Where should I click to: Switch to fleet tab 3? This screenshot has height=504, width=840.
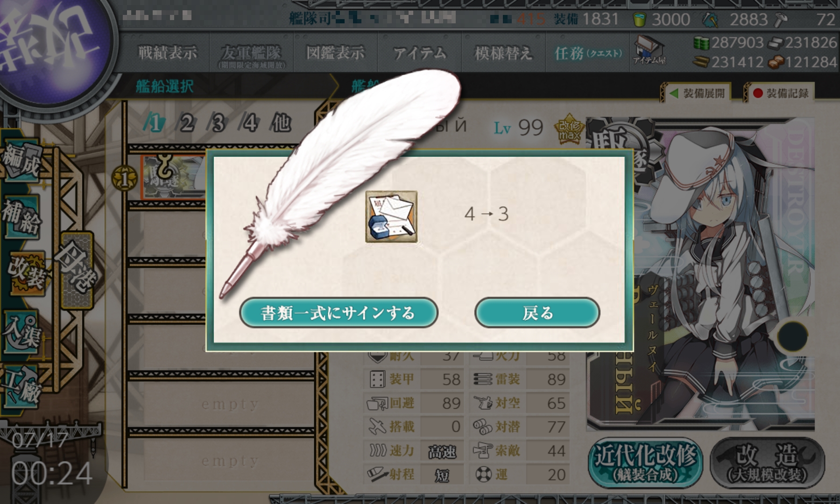218,124
